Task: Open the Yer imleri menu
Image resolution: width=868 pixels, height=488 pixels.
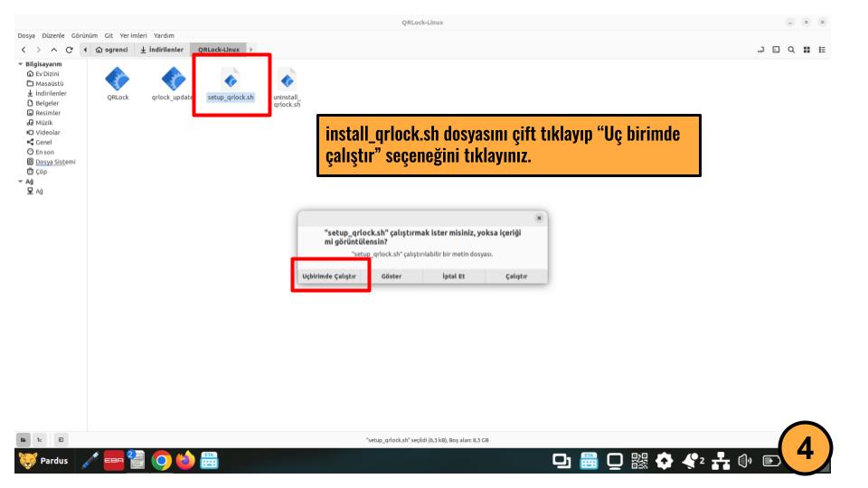Action: [134, 36]
